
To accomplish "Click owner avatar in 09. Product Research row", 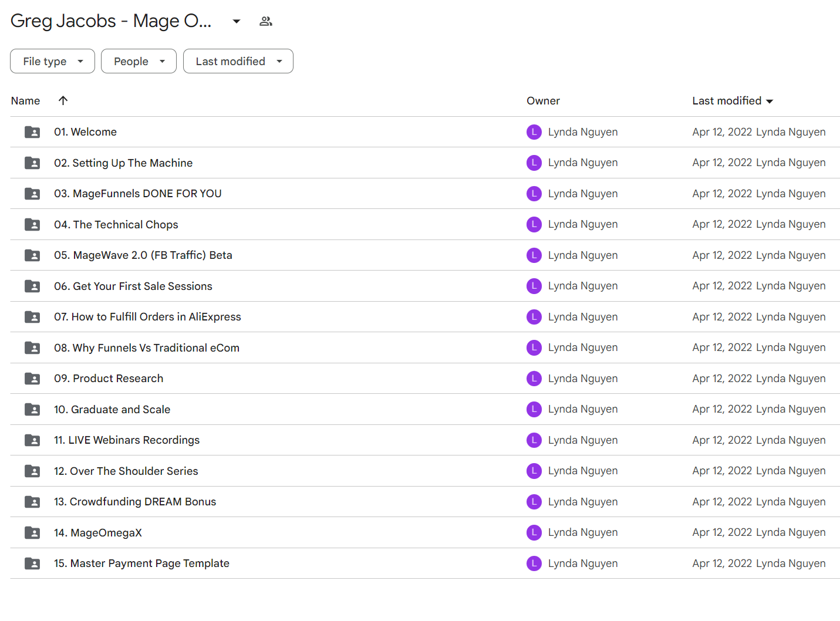I will [x=534, y=379].
